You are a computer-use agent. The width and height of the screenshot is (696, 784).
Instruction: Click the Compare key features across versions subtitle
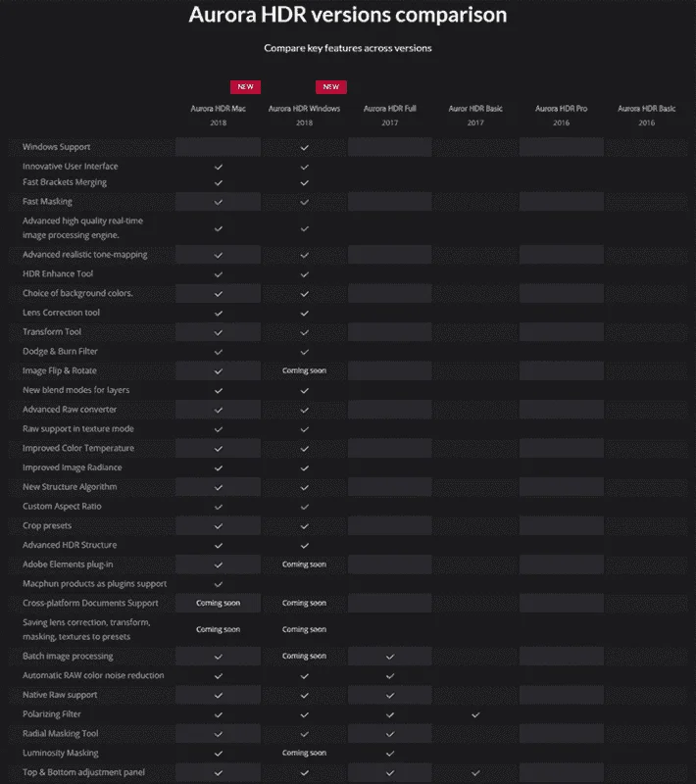coord(348,48)
